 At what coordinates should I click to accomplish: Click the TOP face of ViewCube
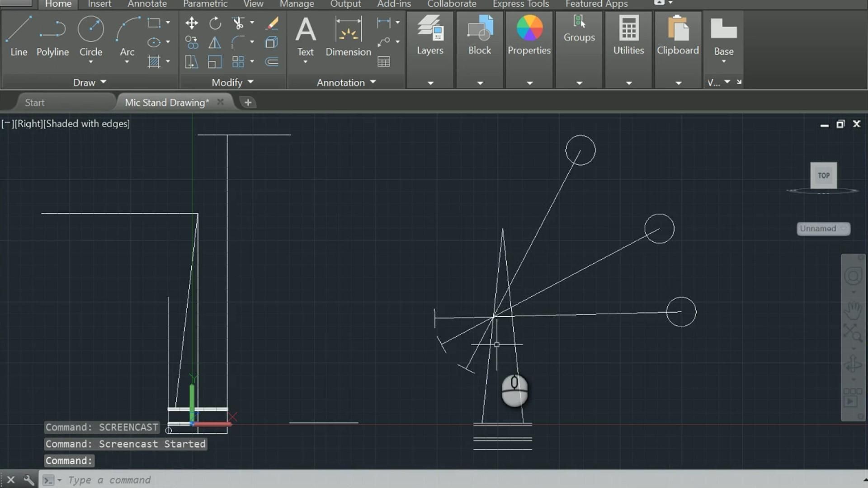(823, 175)
